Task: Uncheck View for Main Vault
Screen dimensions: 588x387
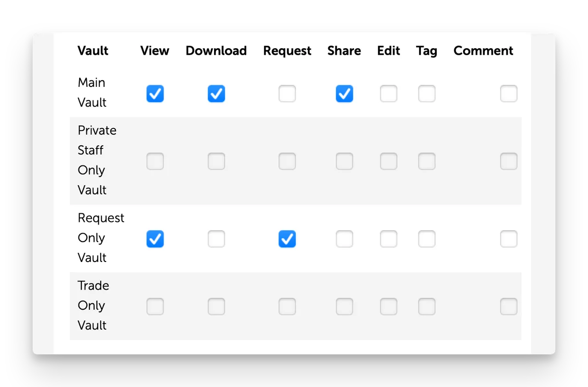Action: pyautogui.click(x=155, y=94)
